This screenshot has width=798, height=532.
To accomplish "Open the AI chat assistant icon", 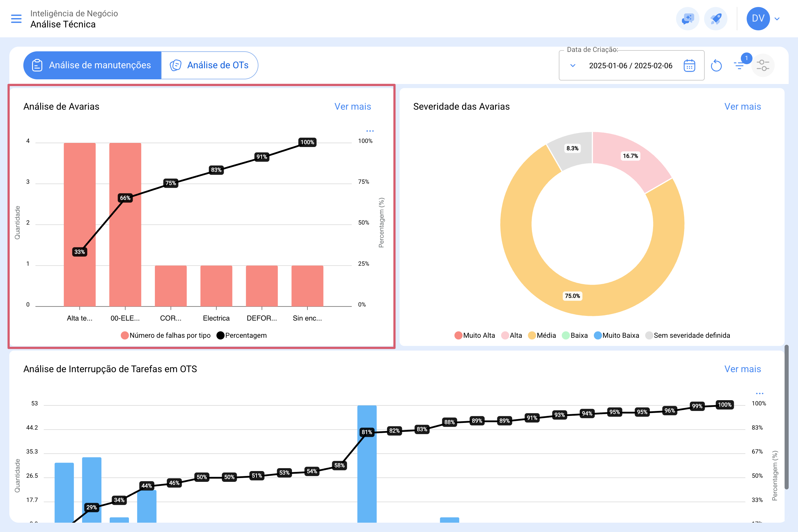I will pos(688,19).
